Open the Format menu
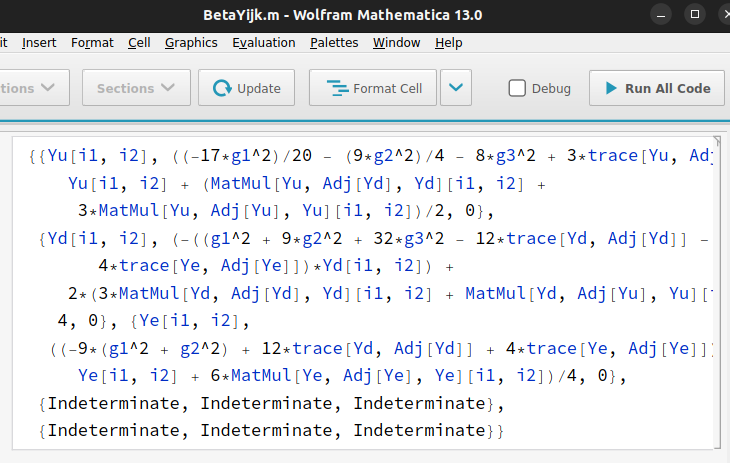Image resolution: width=730 pixels, height=463 pixels. point(92,43)
